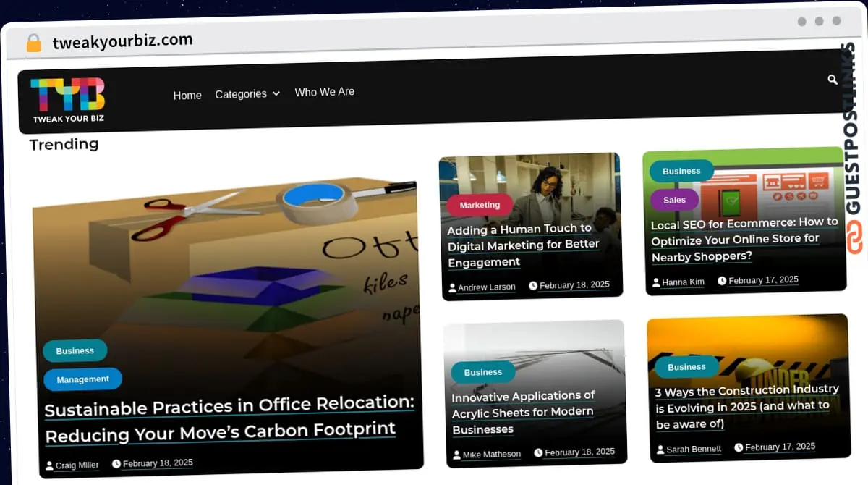The width and height of the screenshot is (868, 485).
Task: Click the colorful Business badge on the construction article
Action: tap(686, 366)
